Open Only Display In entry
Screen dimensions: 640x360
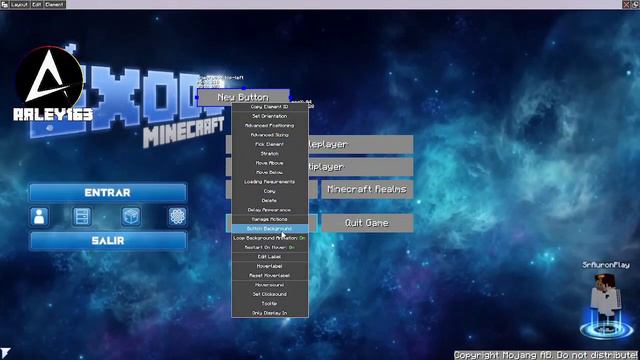click(x=270, y=313)
